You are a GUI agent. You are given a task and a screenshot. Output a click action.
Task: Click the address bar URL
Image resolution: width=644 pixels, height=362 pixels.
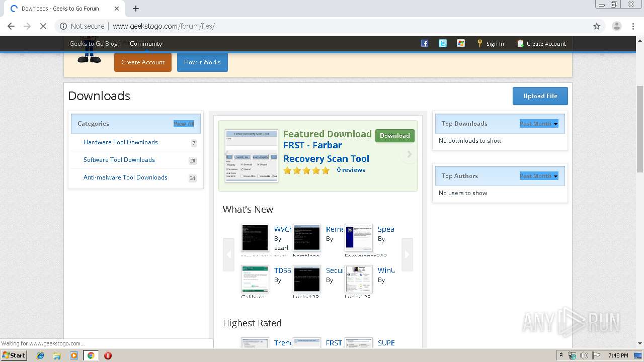pos(164,26)
